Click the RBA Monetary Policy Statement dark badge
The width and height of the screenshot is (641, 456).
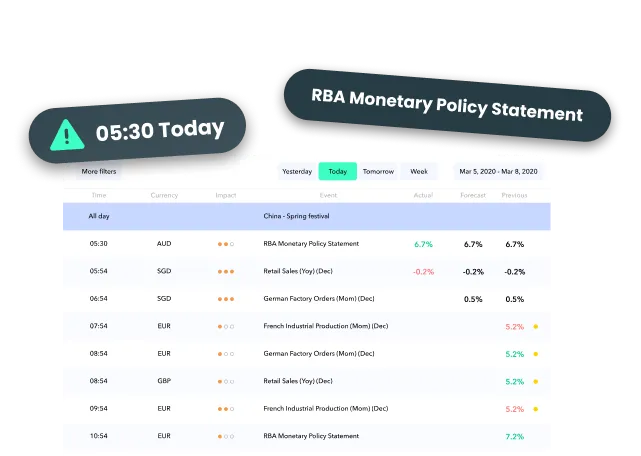tap(446, 104)
